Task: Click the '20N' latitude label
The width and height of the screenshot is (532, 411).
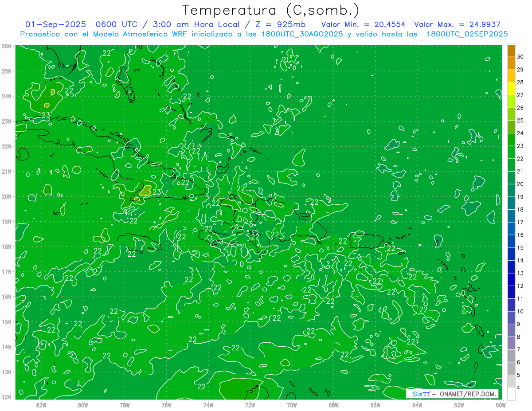Action: tap(7, 196)
